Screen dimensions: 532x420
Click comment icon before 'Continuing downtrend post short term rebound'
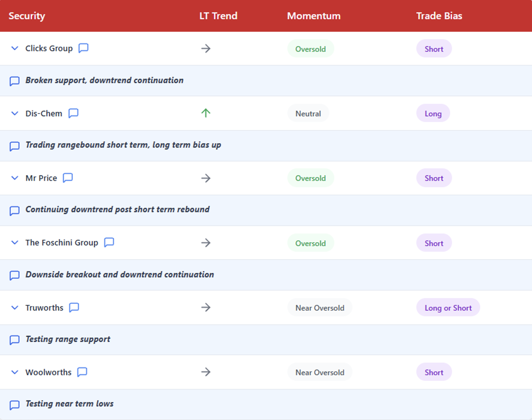pos(15,210)
